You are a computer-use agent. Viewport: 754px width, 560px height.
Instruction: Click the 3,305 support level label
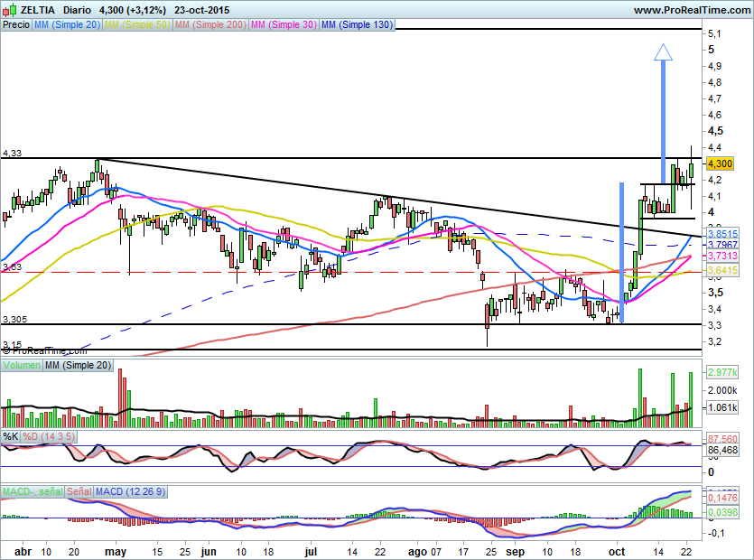(15, 320)
